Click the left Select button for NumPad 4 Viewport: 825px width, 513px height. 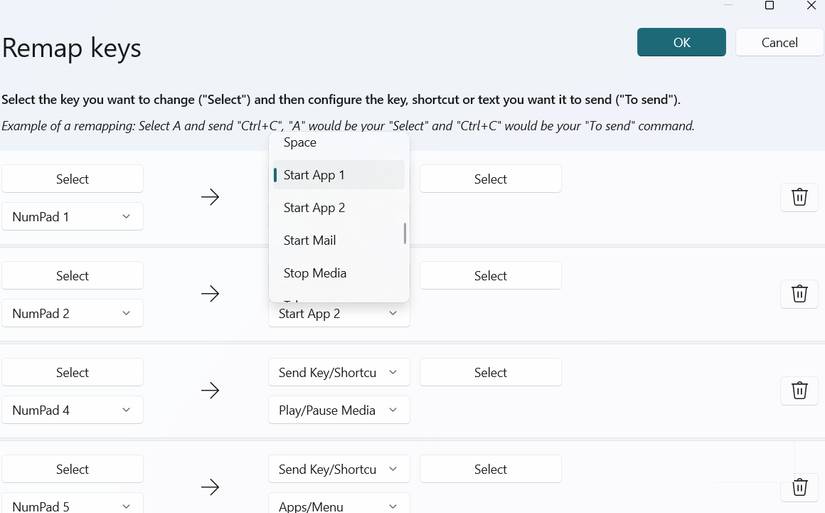tap(72, 372)
